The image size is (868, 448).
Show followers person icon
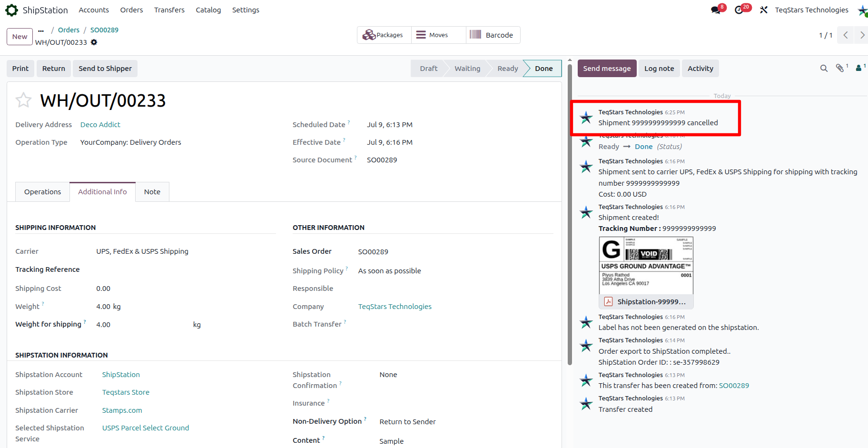point(858,69)
